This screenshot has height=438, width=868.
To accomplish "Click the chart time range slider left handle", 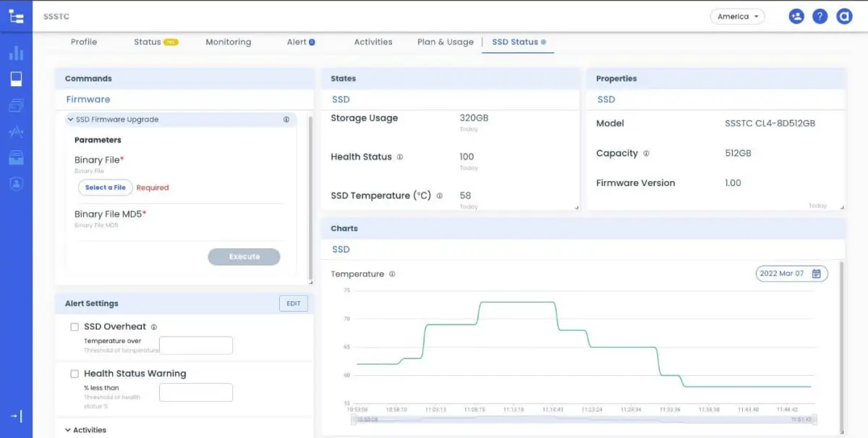I will click(x=354, y=419).
